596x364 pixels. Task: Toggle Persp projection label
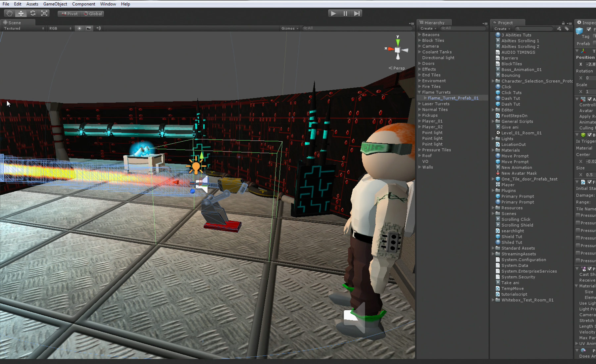397,68
